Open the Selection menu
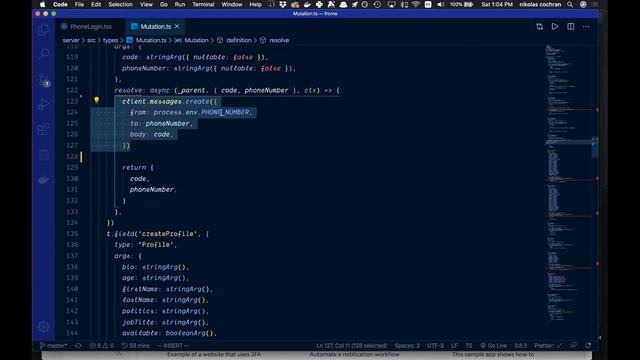Screen dimensions: 640x360 [120, 4]
